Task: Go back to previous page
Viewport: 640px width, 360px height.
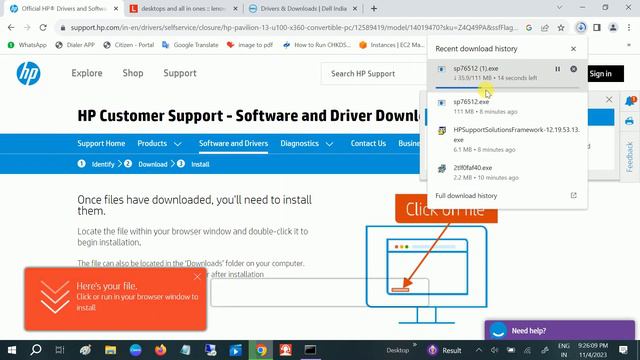Action: click(11, 28)
